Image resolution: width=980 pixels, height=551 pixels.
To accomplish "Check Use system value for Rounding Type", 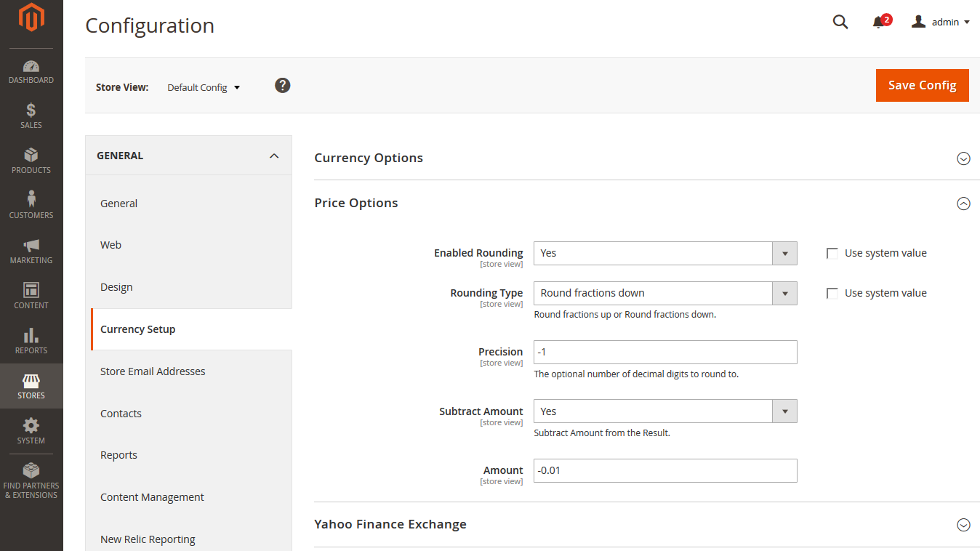I will pyautogui.click(x=832, y=294).
